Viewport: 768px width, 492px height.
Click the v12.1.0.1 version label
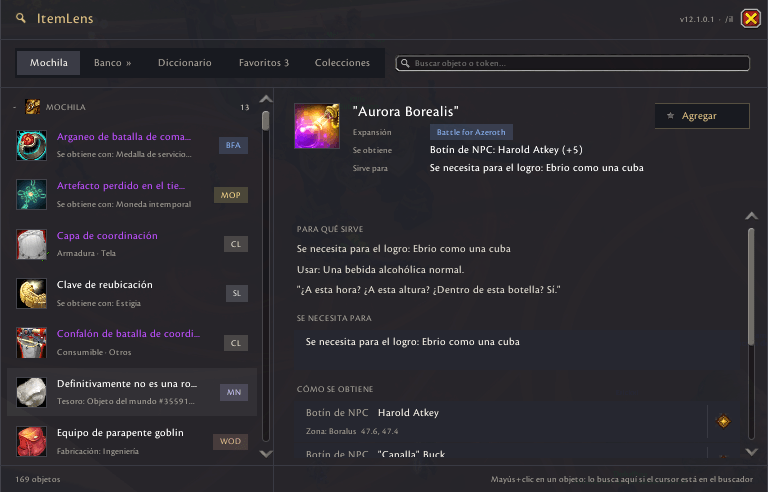pyautogui.click(x=696, y=20)
